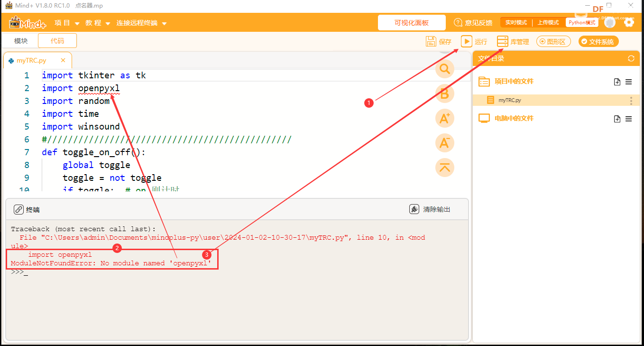The width and height of the screenshot is (644, 346).
Task: Switch to 上传模式
Action: click(548, 22)
